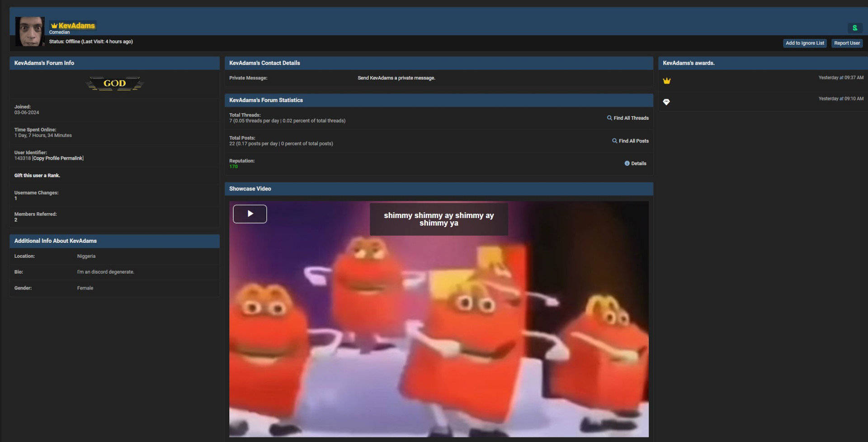Click the KevAdams's awards header
The image size is (868, 442).
pyautogui.click(x=763, y=63)
